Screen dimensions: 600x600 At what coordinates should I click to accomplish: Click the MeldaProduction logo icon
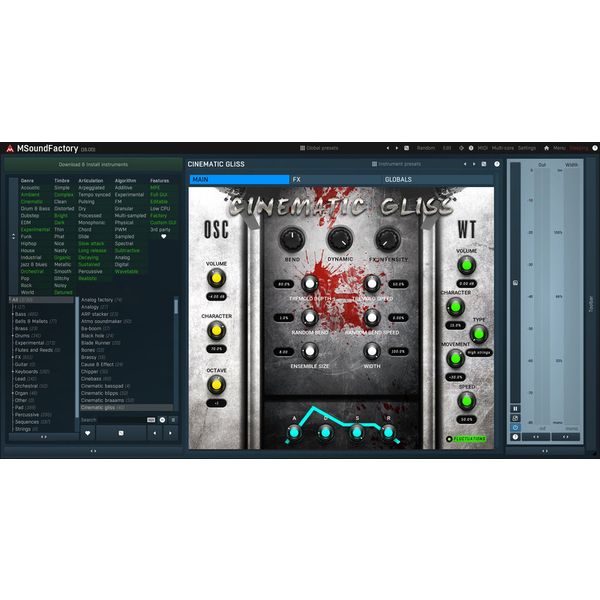10,148
